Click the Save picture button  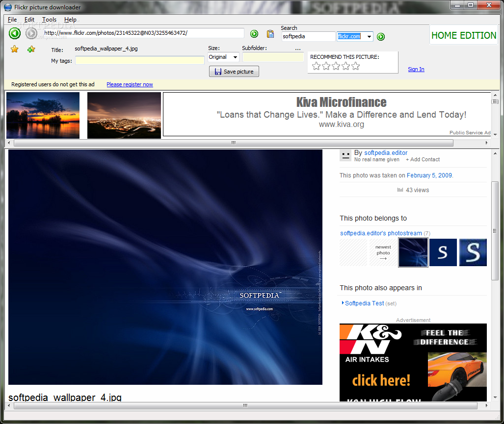234,71
